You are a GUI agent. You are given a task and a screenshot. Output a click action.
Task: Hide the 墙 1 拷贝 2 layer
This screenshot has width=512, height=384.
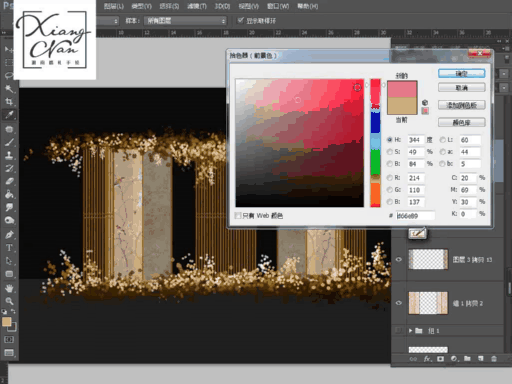point(399,303)
